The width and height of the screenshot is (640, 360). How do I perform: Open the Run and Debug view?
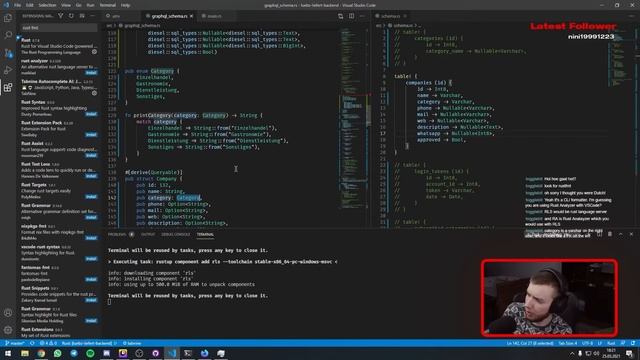pos(8,70)
